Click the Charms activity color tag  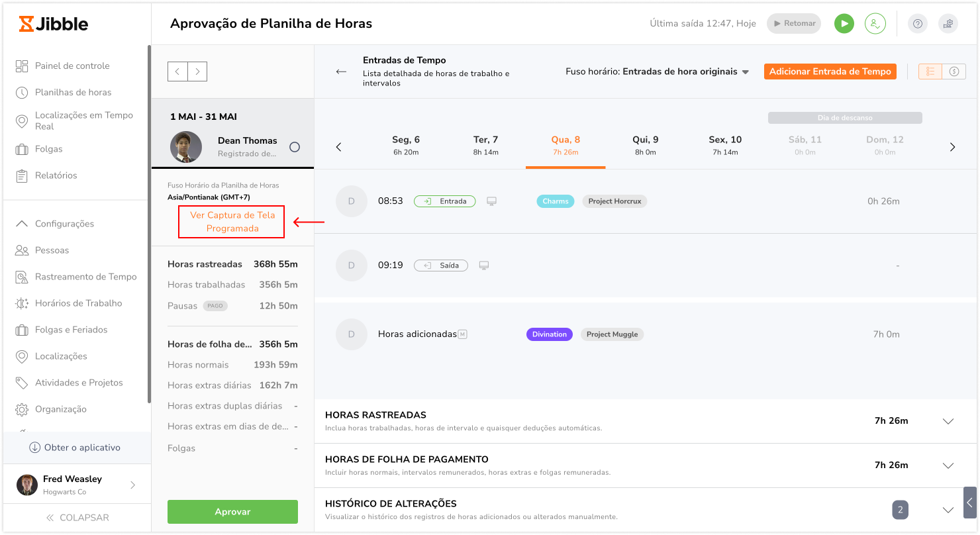(556, 201)
